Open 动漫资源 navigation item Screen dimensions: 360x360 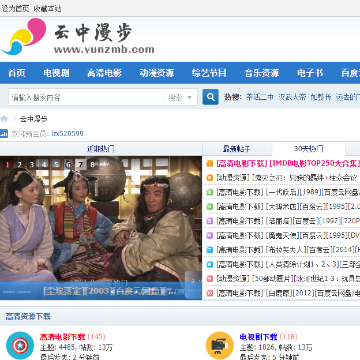157,73
